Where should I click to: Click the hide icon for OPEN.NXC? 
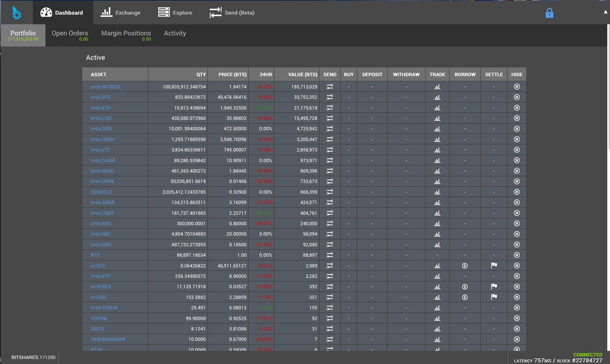[516, 224]
